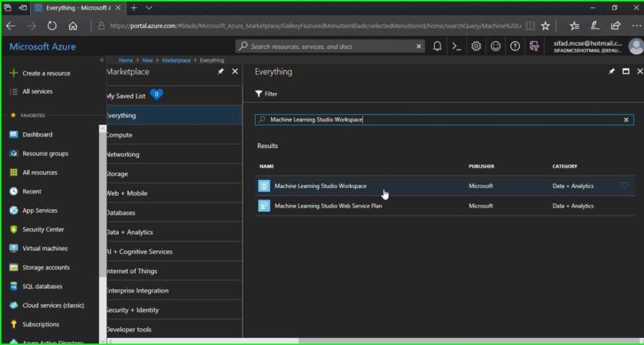
Task: Open a new browser tab
Action: pyautogui.click(x=133, y=8)
